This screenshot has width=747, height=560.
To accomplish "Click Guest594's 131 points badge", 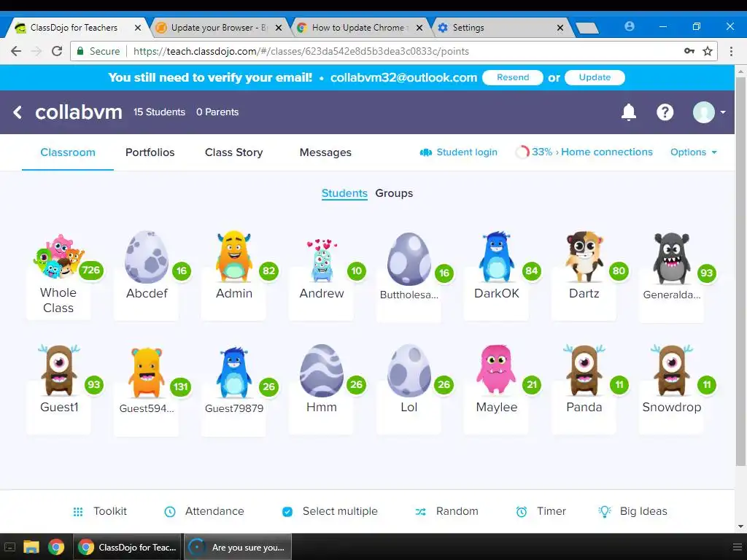I will (181, 386).
